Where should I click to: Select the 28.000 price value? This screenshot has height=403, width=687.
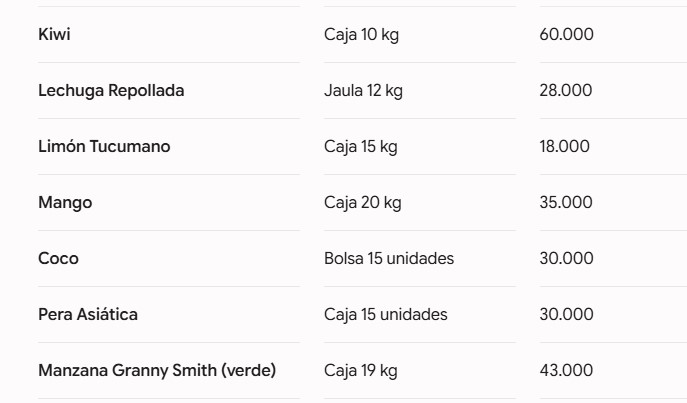click(566, 90)
